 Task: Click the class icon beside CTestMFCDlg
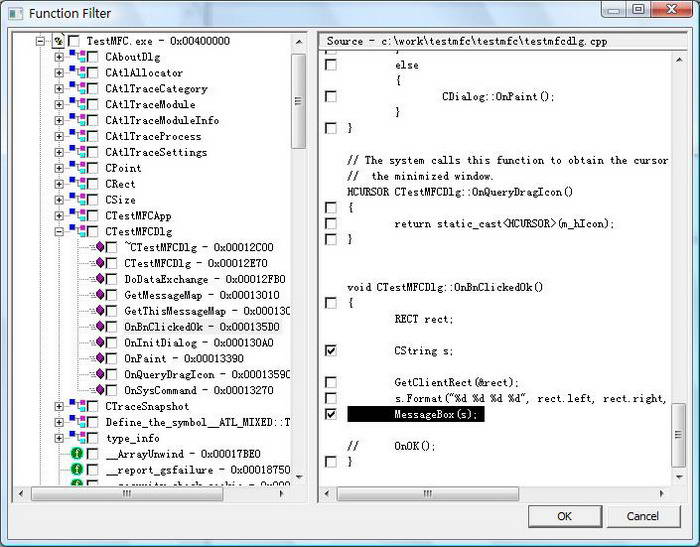[77, 231]
